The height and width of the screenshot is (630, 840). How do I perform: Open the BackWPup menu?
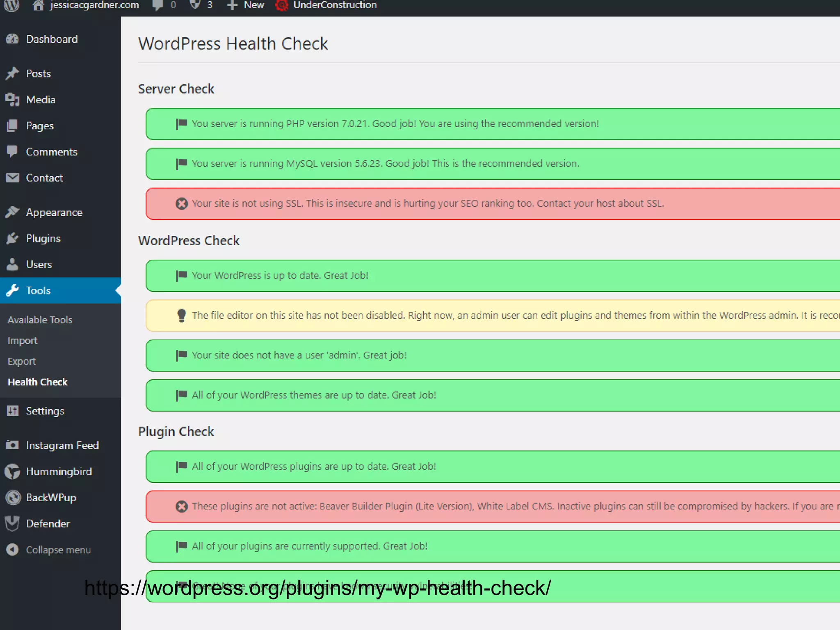tap(51, 498)
